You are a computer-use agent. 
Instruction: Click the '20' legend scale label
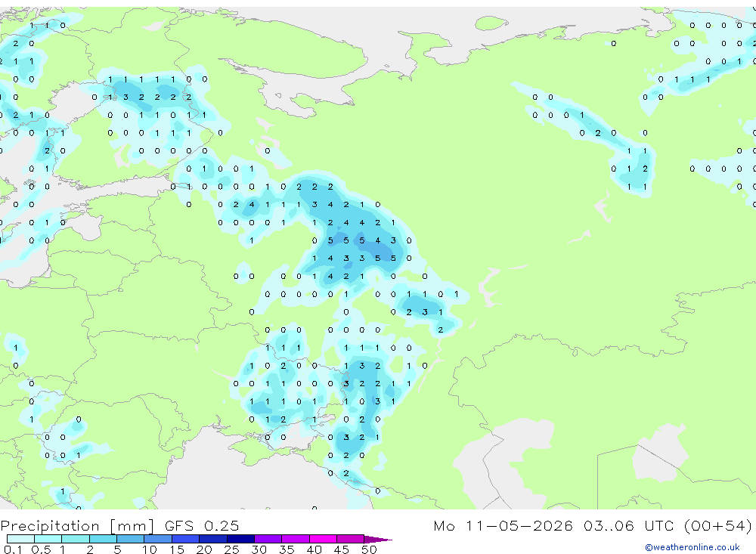point(204,549)
